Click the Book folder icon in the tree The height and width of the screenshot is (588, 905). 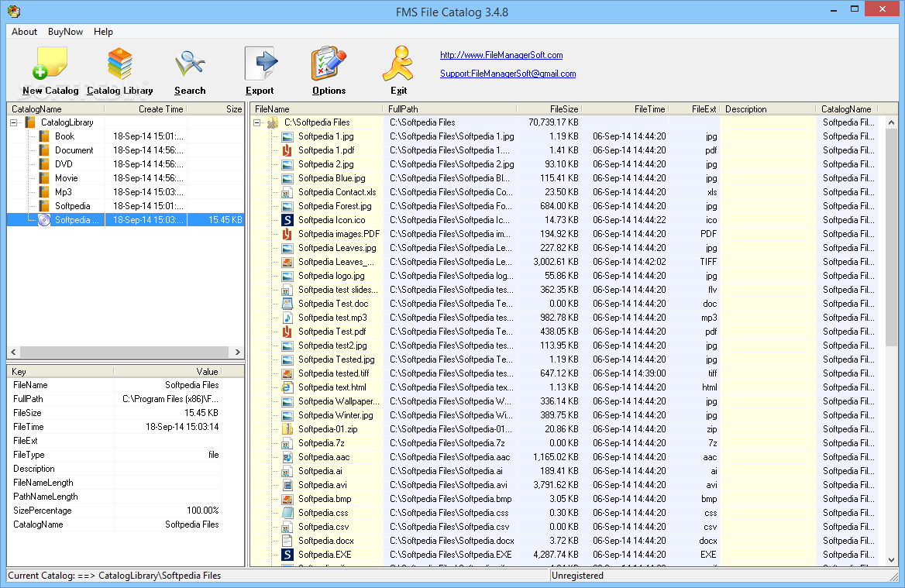[43, 136]
